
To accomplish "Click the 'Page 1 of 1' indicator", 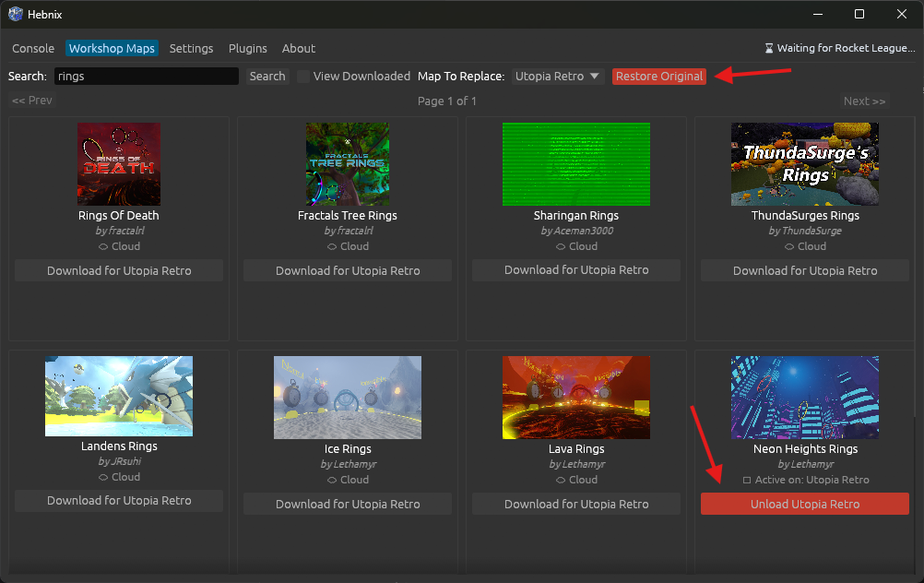I will (x=446, y=101).
